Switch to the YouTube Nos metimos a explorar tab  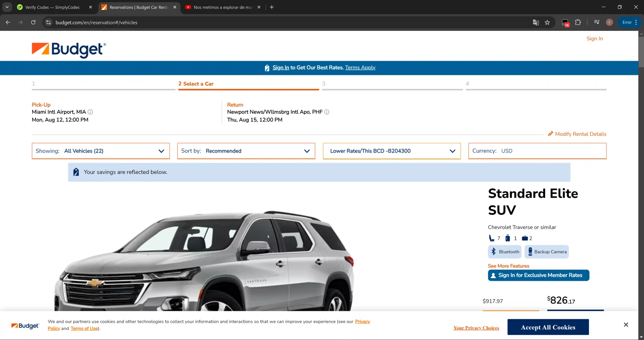tap(223, 7)
